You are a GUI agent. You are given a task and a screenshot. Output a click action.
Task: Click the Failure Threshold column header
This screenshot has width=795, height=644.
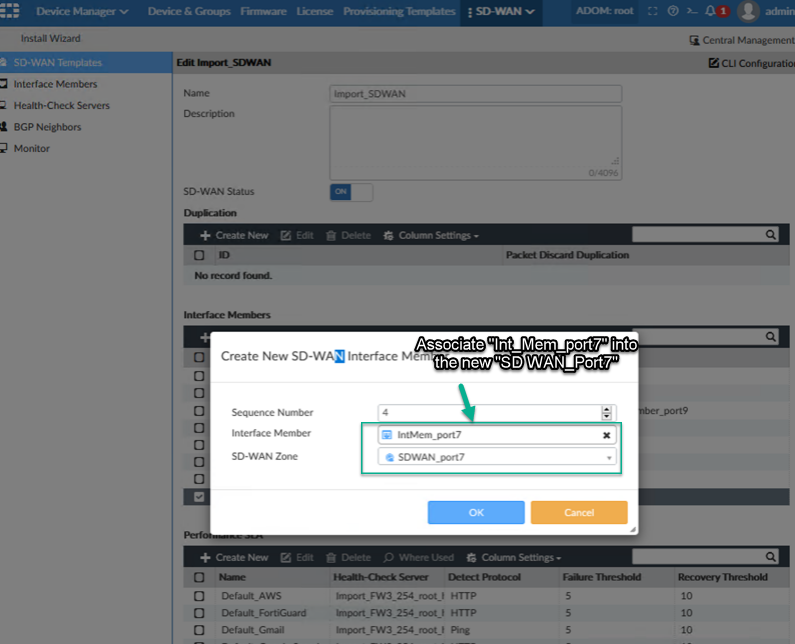point(602,577)
